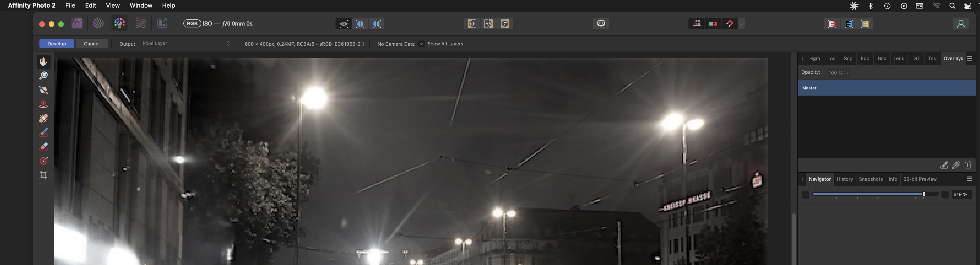This screenshot has width=980, height=265.
Task: Switch to the Hgm histogram tab
Action: (x=815, y=59)
